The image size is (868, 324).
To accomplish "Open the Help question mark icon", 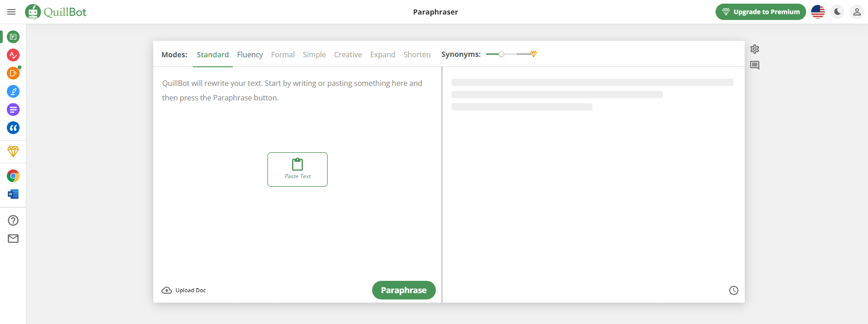I will 13,220.
